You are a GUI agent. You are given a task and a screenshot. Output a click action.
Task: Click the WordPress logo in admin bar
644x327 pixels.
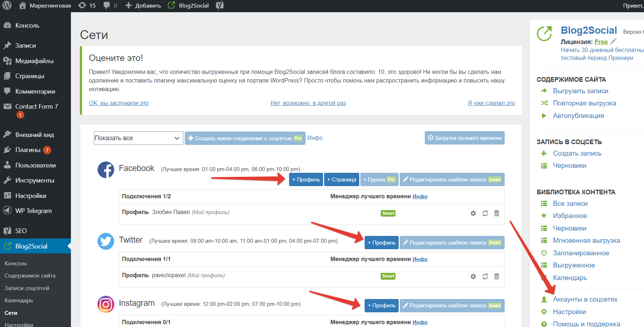tap(7, 5)
